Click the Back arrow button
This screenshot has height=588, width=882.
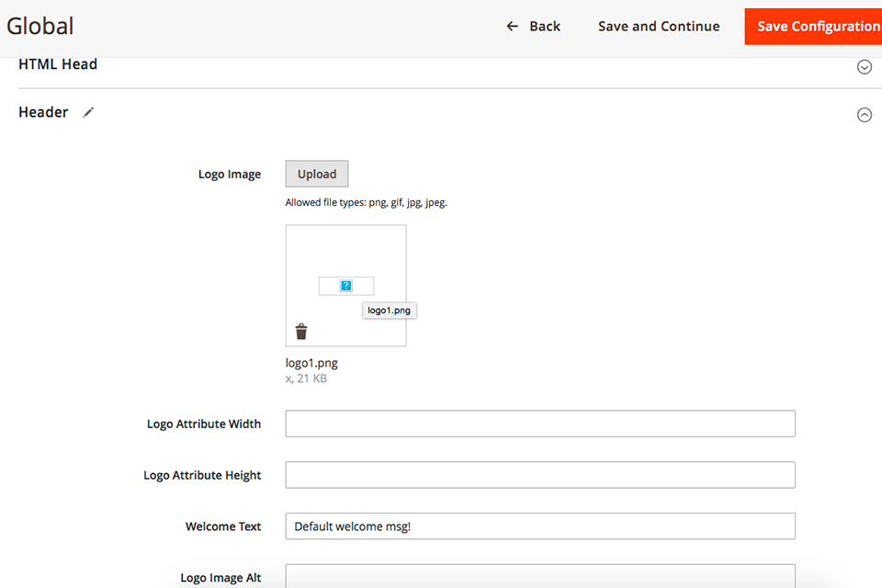tap(533, 27)
